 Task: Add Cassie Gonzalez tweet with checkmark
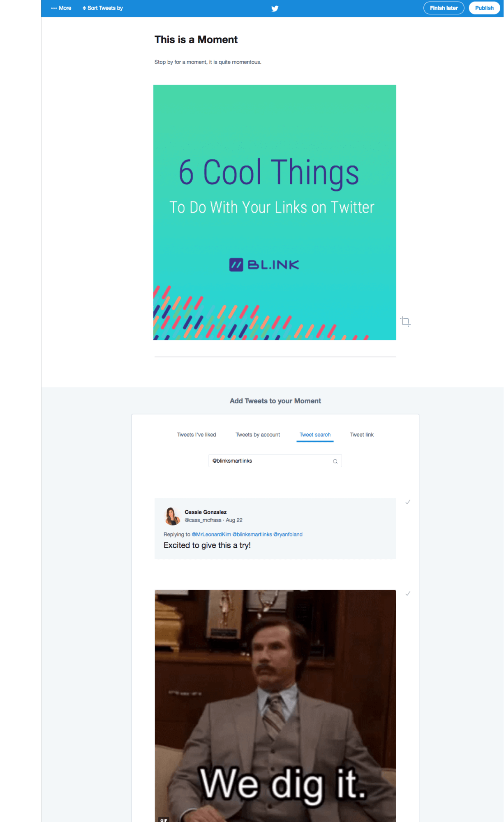pyautogui.click(x=408, y=502)
